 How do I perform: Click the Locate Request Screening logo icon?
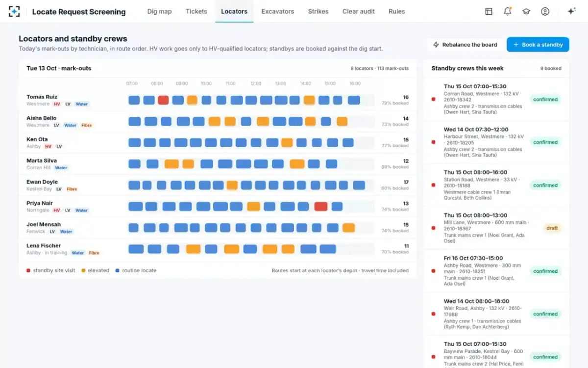[x=15, y=11]
